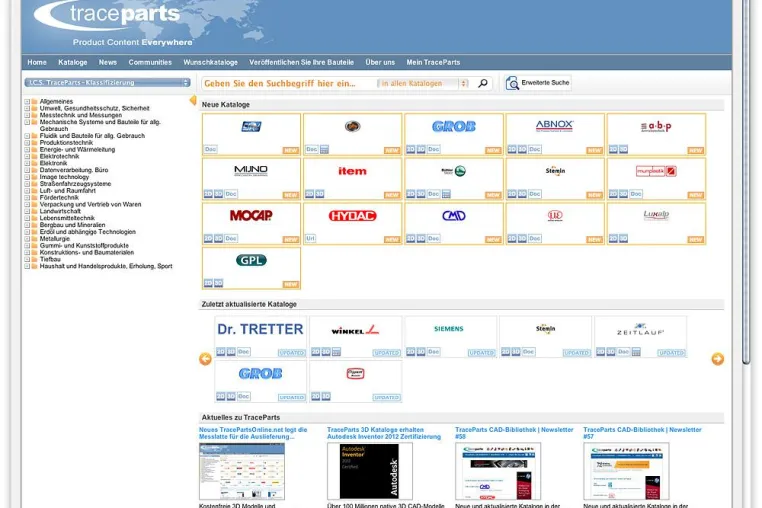
Task: Open Veröffentlichen Sie Ihre Bauteile menu
Action: (x=301, y=62)
